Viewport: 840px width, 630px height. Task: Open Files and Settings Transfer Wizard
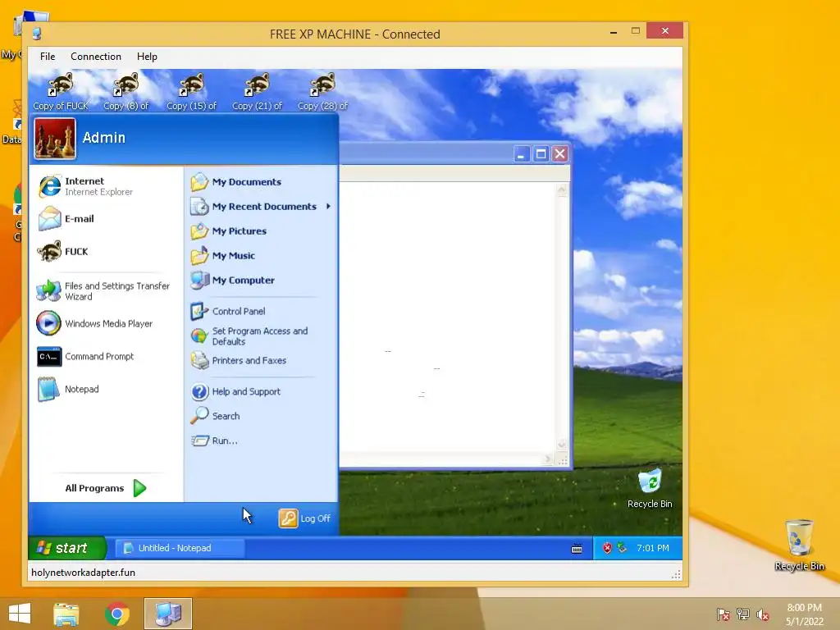point(103,291)
